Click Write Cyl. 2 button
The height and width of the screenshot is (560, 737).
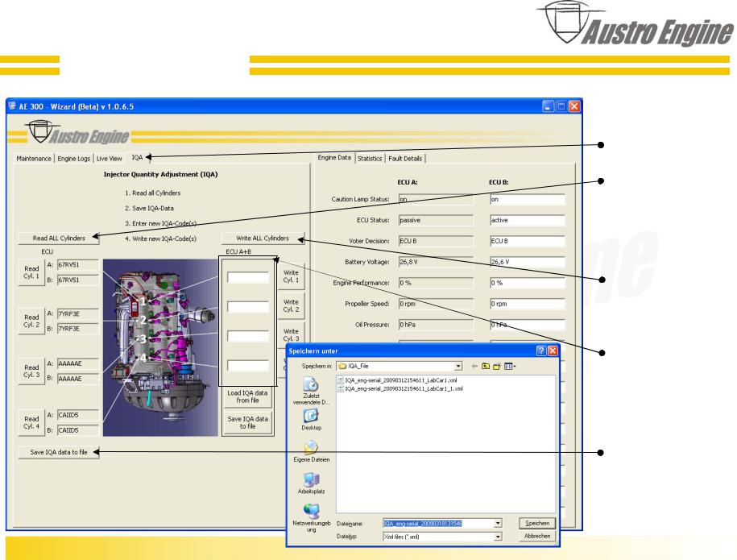[x=291, y=305]
